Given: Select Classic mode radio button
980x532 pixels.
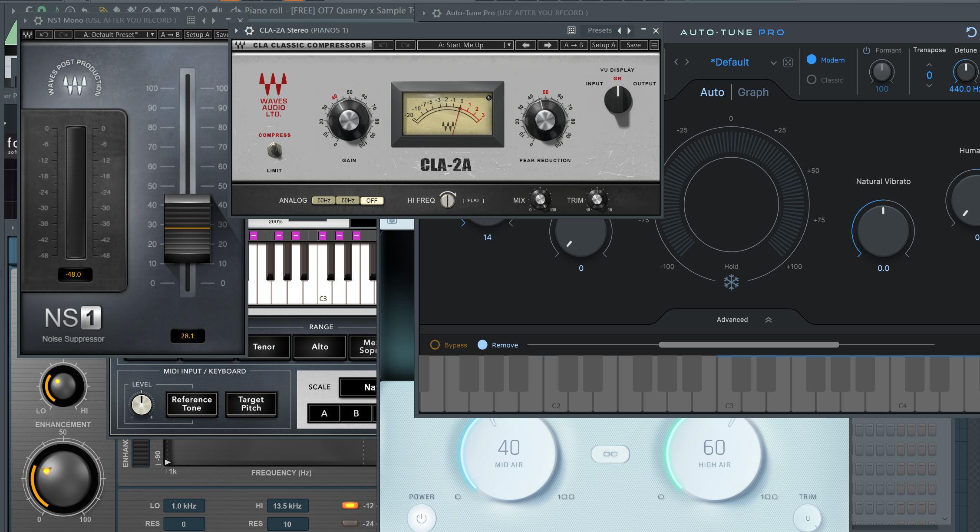Looking at the screenshot, I should [x=812, y=80].
